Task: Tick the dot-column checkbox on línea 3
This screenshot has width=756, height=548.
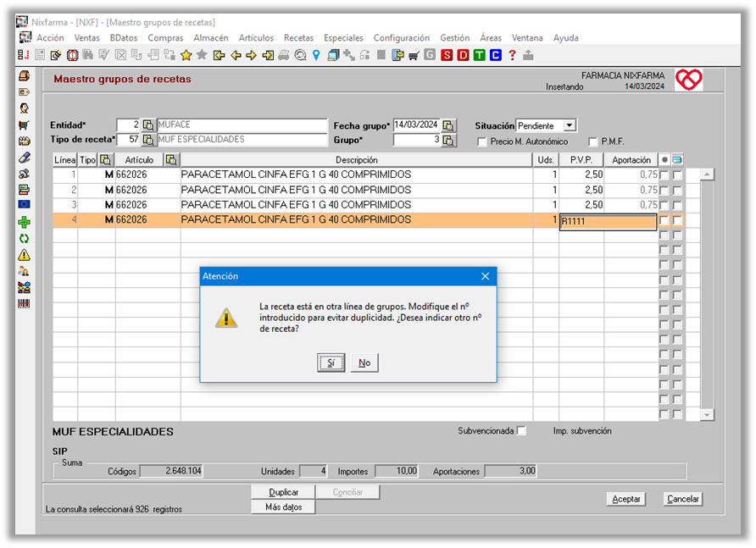Action: point(664,205)
